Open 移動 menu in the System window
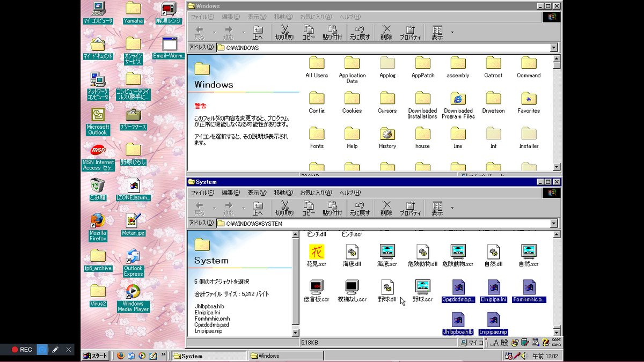Screen dimensions: 644x362 click(283, 193)
